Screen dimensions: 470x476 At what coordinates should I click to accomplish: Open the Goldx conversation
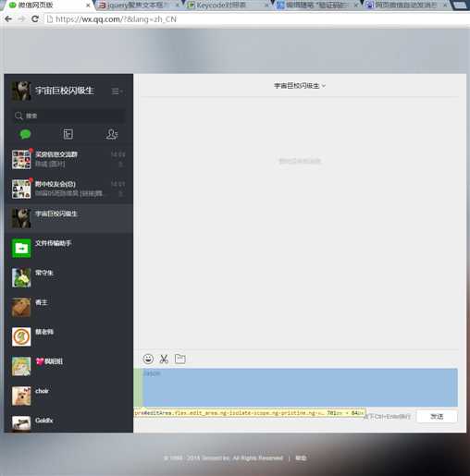68,421
